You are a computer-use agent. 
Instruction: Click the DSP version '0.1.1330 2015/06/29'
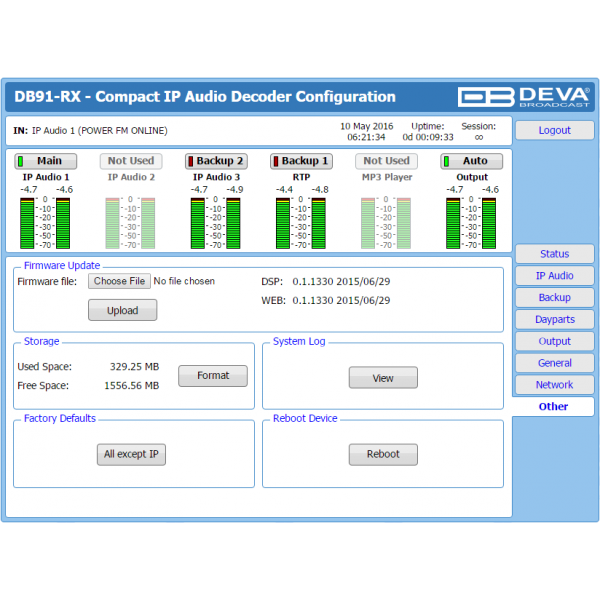point(341,282)
